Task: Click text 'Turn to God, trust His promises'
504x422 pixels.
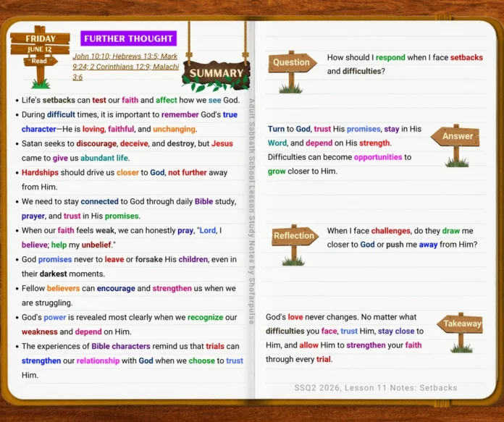Action: point(324,129)
